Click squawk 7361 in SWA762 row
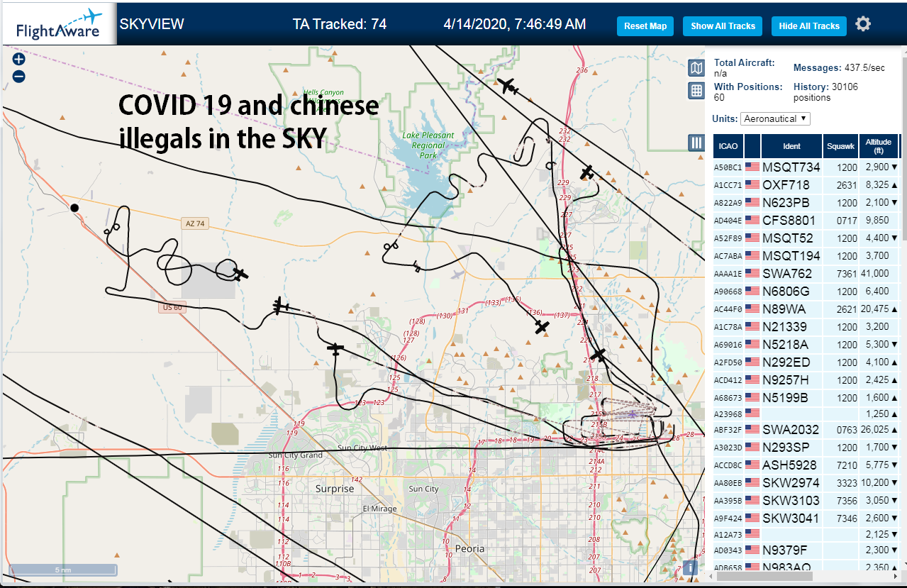The width and height of the screenshot is (907, 588). (x=847, y=274)
